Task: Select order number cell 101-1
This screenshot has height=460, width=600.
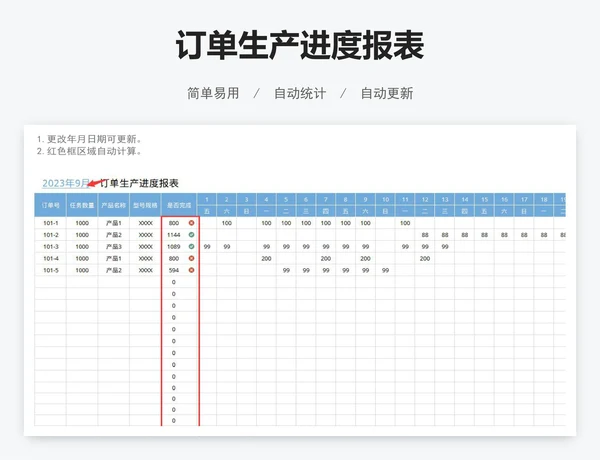Action: (x=51, y=223)
